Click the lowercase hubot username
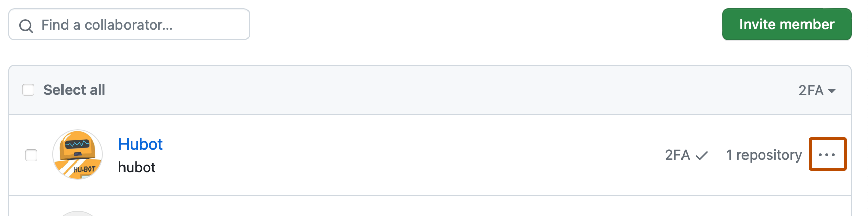 (x=137, y=167)
